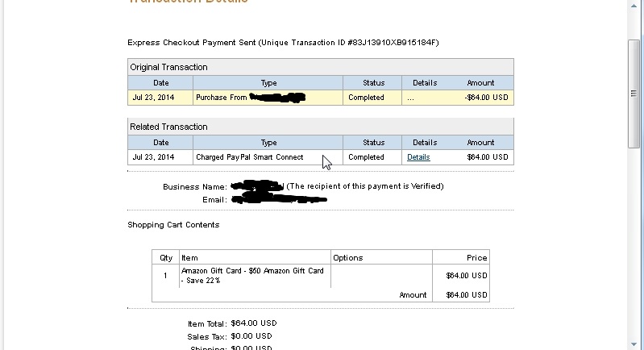The image size is (644, 350).
Task: Click the Email label
Action: (215, 199)
